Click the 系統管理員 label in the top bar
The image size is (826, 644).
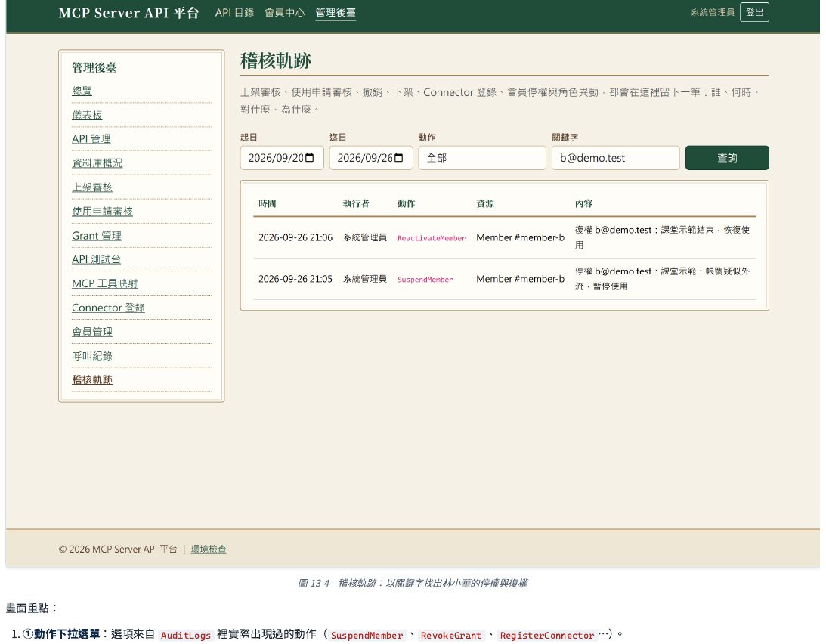click(x=712, y=12)
